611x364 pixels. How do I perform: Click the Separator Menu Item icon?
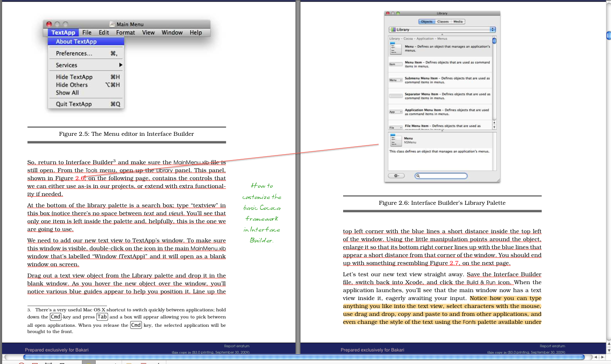(x=395, y=96)
